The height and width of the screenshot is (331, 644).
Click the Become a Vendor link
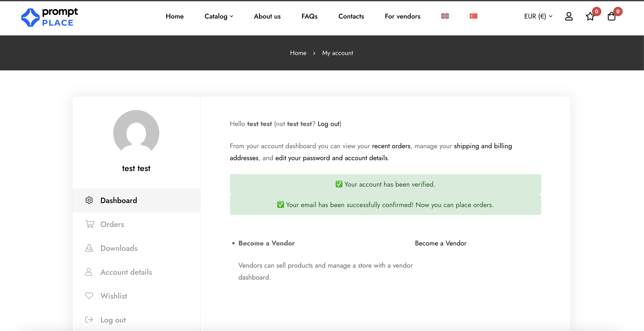(441, 243)
